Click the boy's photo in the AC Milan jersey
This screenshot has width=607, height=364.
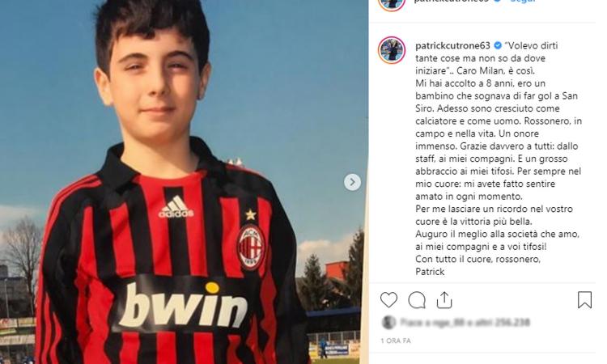point(184,182)
